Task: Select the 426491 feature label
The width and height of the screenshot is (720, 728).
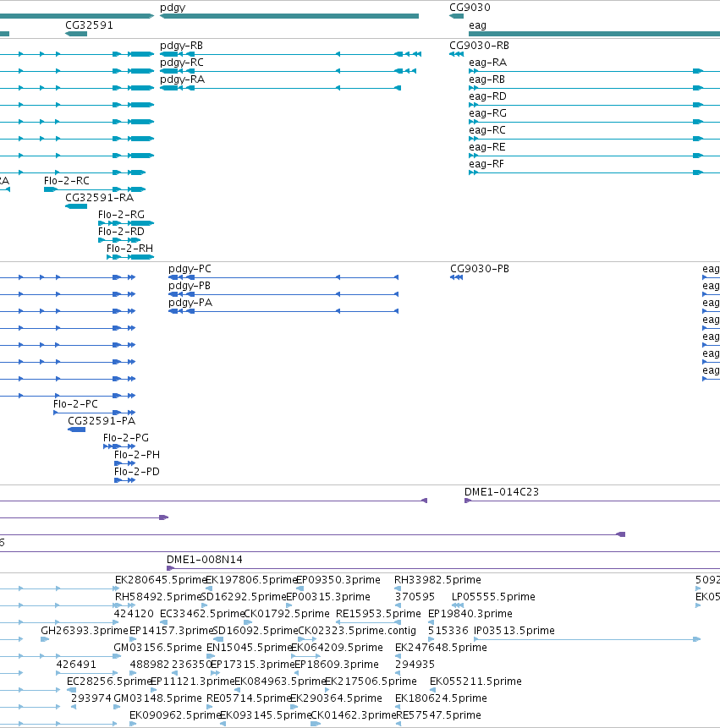Action: 76,665
